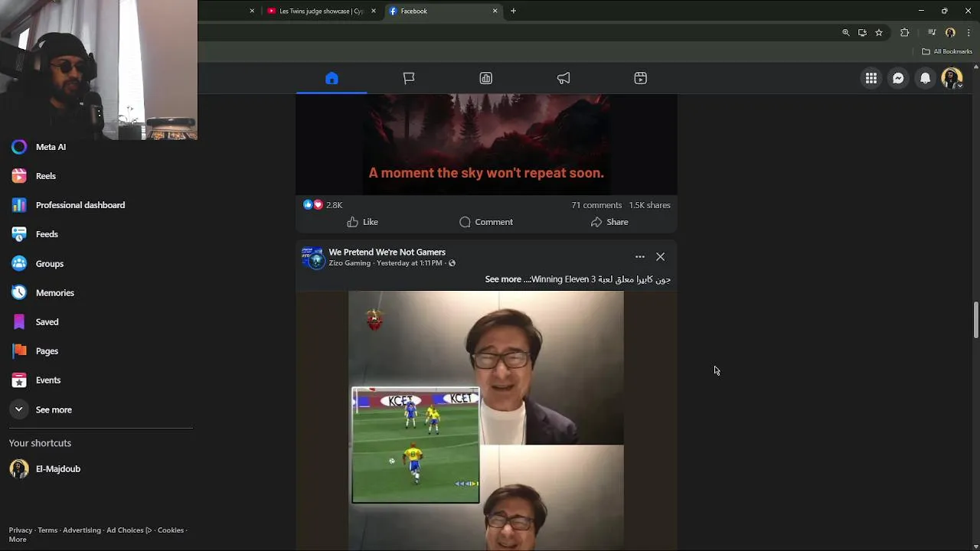The width and height of the screenshot is (980, 551).
Task: Open the Messenger icon
Action: (898, 78)
